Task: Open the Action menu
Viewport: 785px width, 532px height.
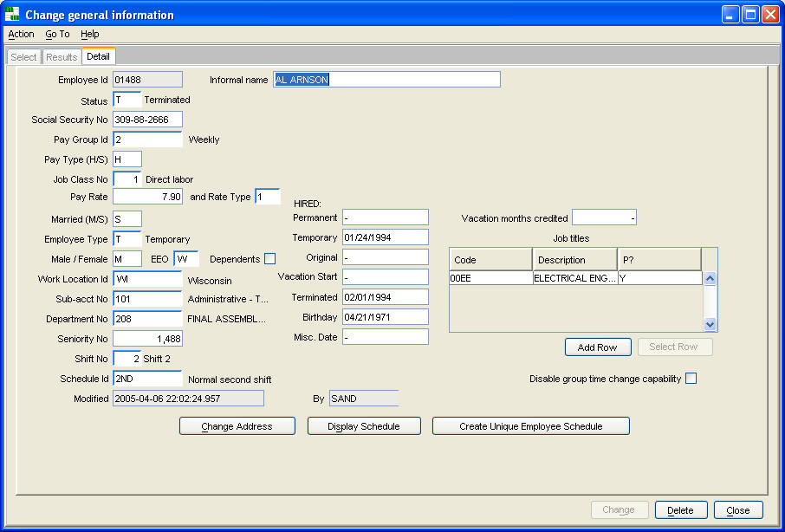Action: 21,34
